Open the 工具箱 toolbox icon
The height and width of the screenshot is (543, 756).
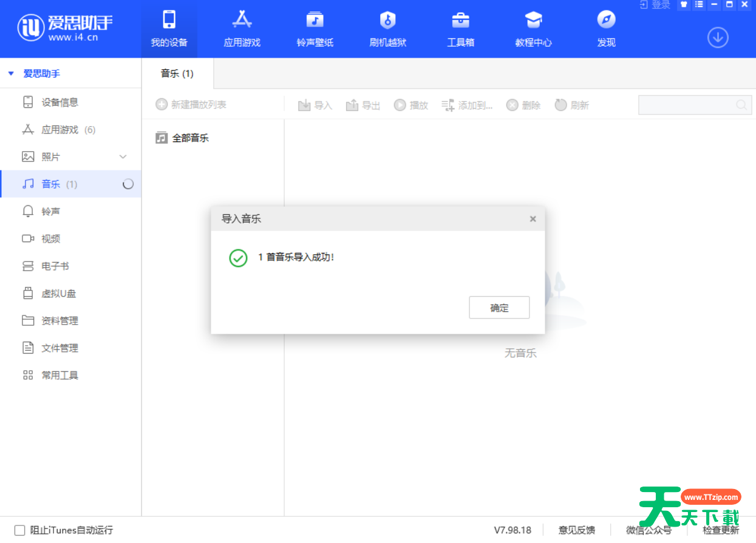coord(460,21)
